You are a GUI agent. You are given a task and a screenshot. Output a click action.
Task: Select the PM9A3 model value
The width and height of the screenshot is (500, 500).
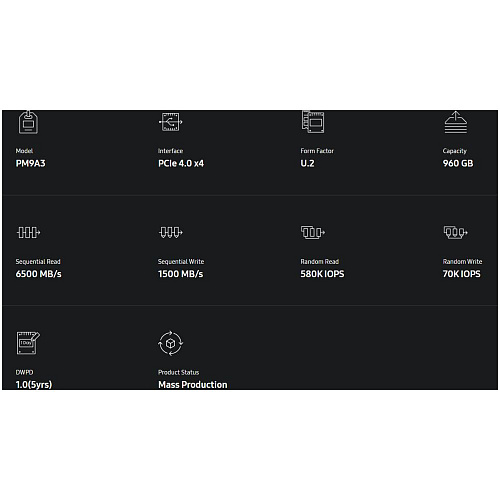click(x=30, y=164)
